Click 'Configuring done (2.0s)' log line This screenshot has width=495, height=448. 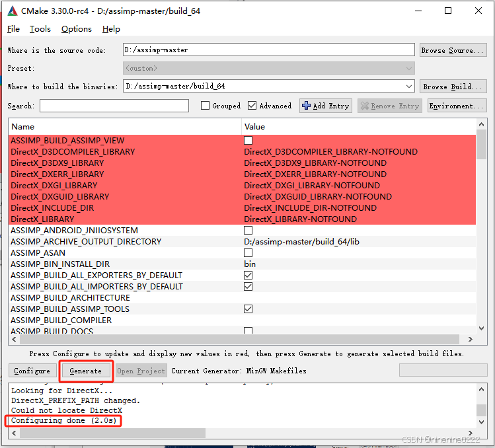63,420
